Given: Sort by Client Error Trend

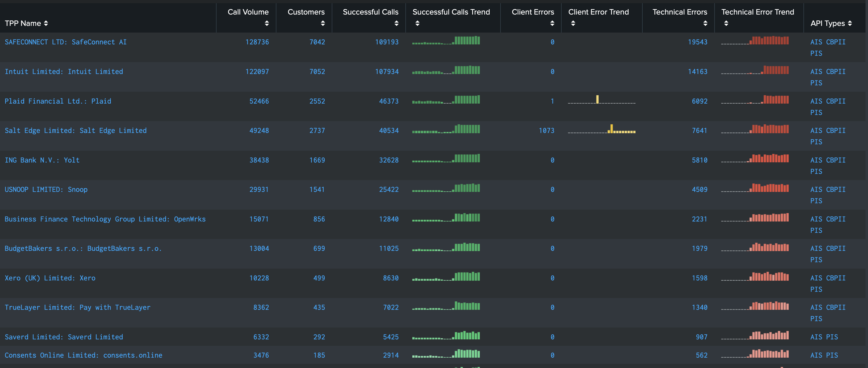Looking at the screenshot, I should point(573,23).
